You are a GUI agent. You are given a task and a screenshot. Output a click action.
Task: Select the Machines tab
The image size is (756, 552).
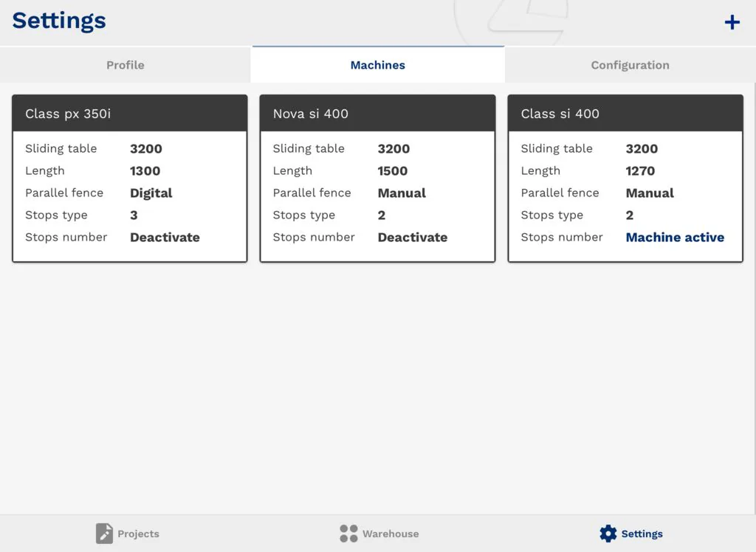tap(378, 65)
